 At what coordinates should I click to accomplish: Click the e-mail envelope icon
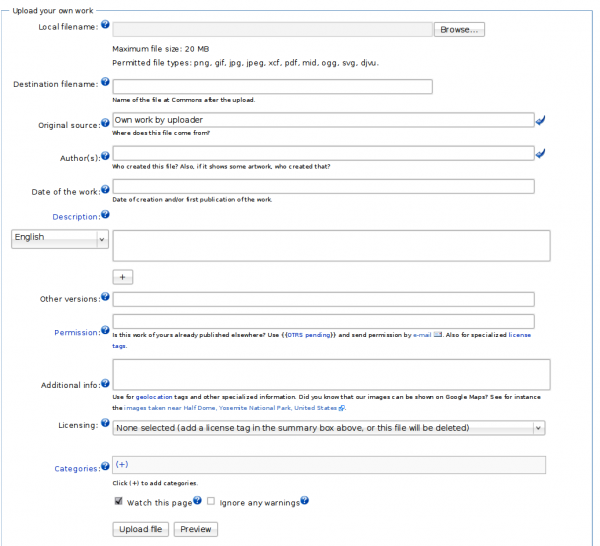point(438,335)
